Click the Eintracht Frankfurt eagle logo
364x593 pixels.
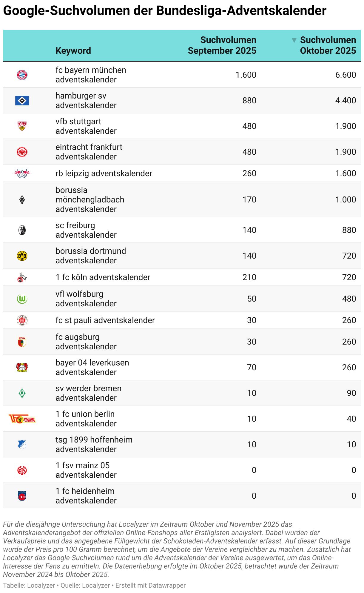tap(22, 152)
